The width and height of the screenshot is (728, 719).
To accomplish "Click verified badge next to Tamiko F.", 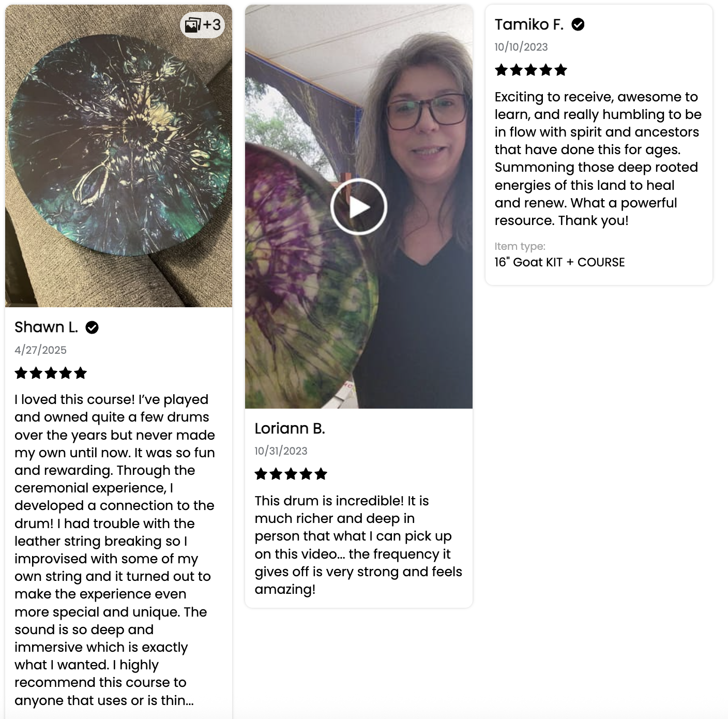I will pos(578,24).
